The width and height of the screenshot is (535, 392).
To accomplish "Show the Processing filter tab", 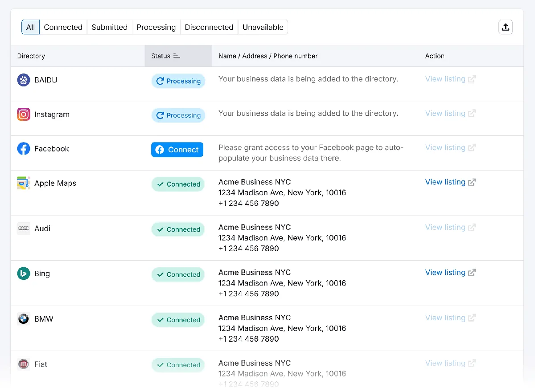I will (x=156, y=27).
